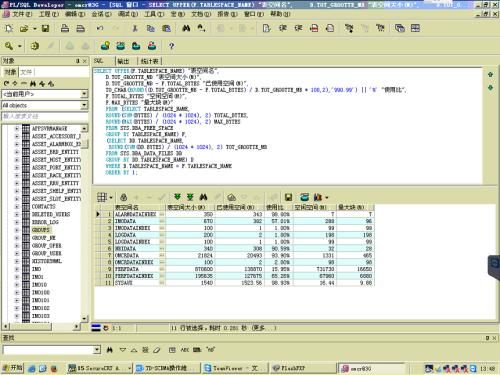Image resolution: width=500 pixels, height=375 pixels.
Task: Click the refresh icon in object browser toolbar
Action: 6,83
